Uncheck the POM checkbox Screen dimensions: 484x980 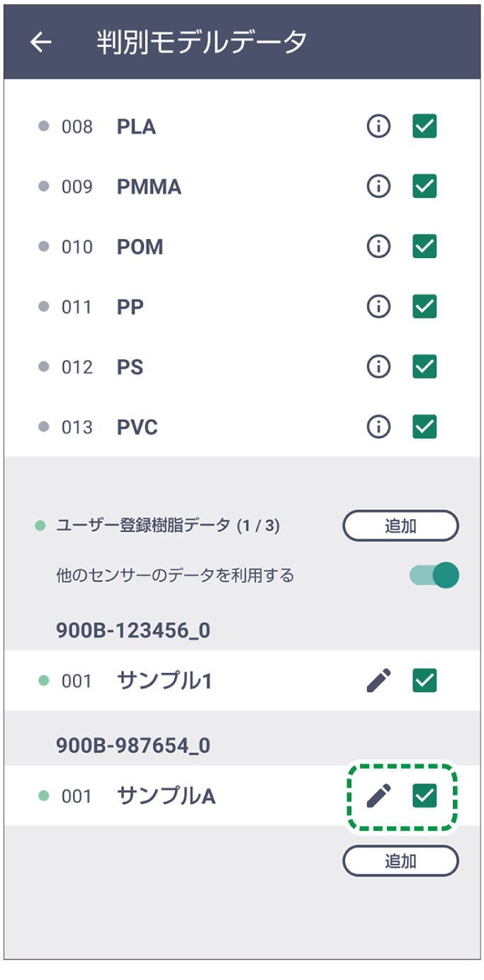pos(424,247)
